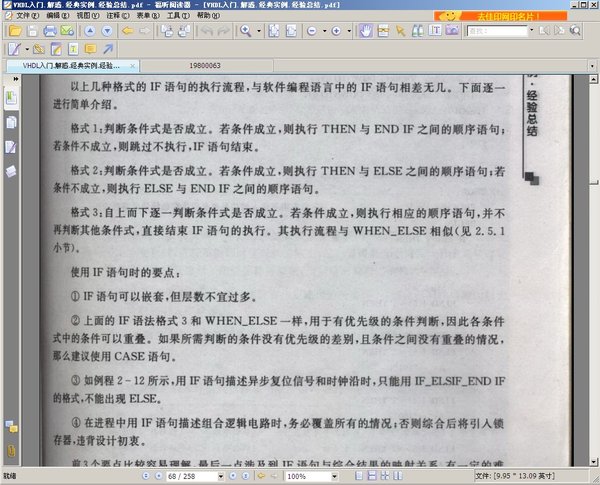
Task: Click the Snapshot camera tool
Action: click(x=452, y=30)
